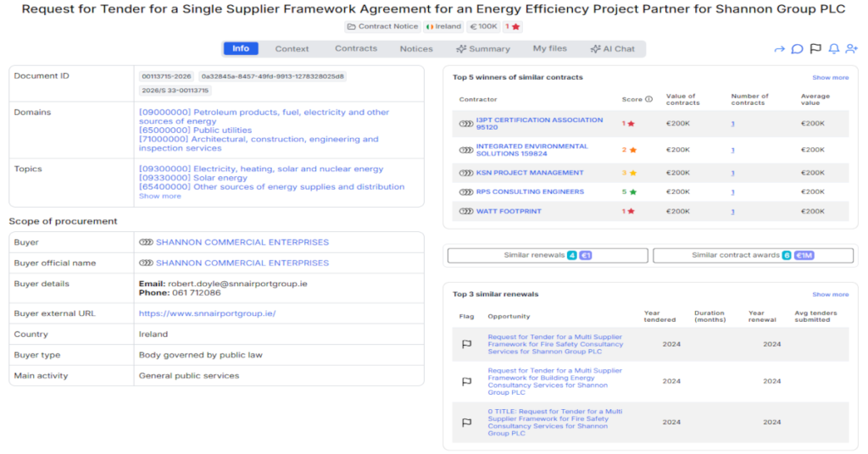Click email robert.doyle@snnairportgroup.ie
This screenshot has width=868, height=454.
tap(237, 284)
